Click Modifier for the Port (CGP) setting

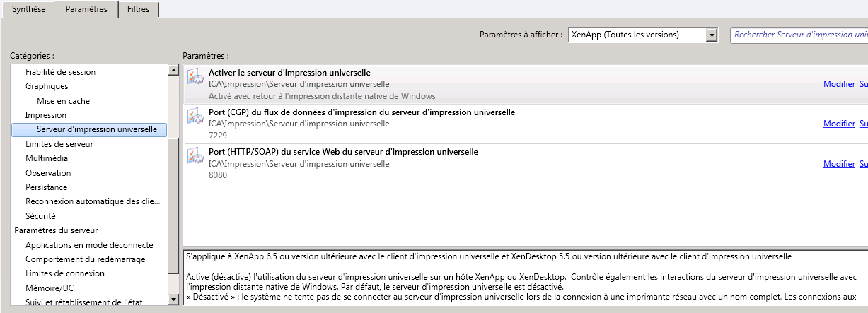click(x=839, y=124)
